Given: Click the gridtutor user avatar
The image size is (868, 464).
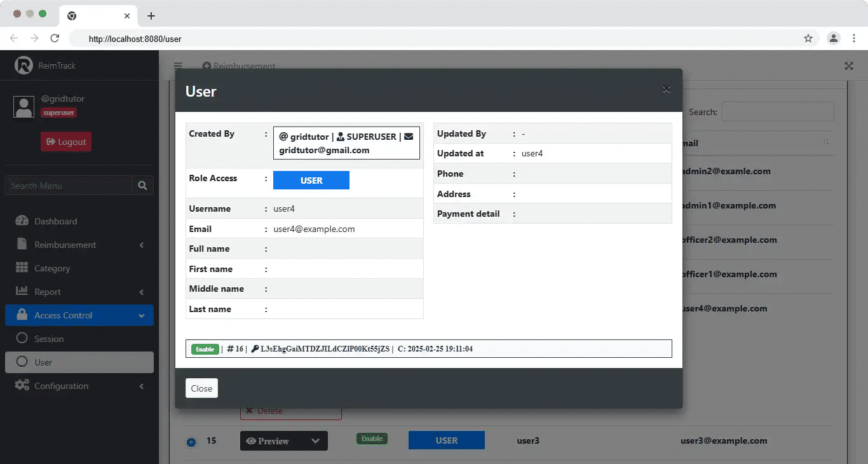Looking at the screenshot, I should pos(24,107).
